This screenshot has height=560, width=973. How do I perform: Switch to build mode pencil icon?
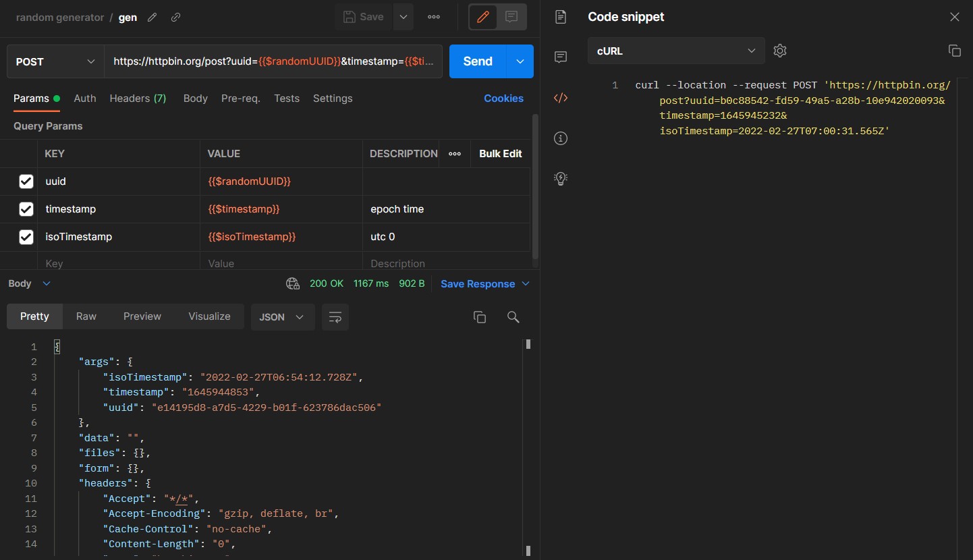tap(483, 18)
